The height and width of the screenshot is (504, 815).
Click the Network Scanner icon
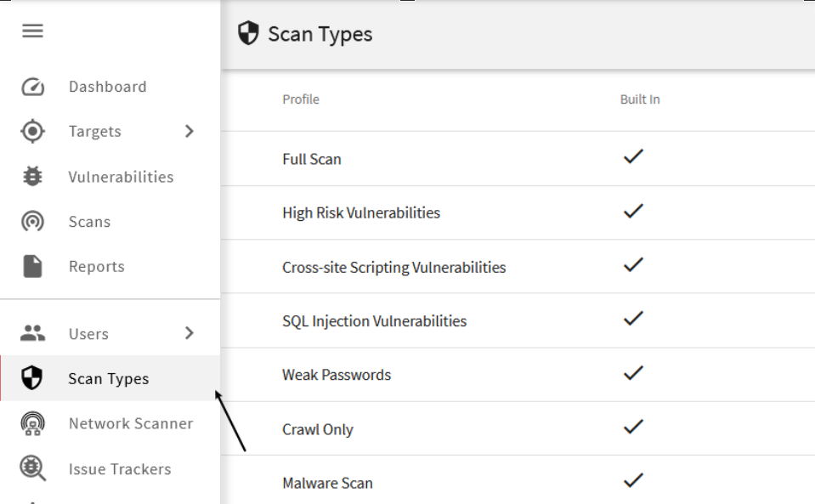click(32, 423)
